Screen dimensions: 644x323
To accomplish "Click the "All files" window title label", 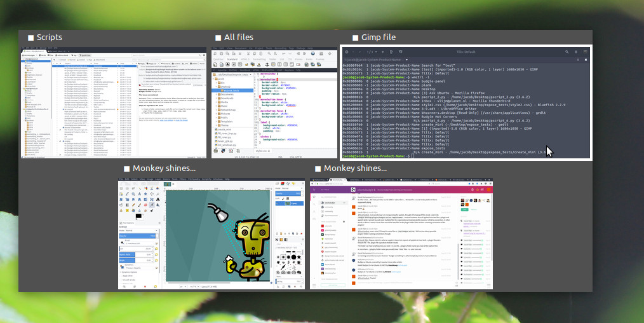I will (x=239, y=38).
